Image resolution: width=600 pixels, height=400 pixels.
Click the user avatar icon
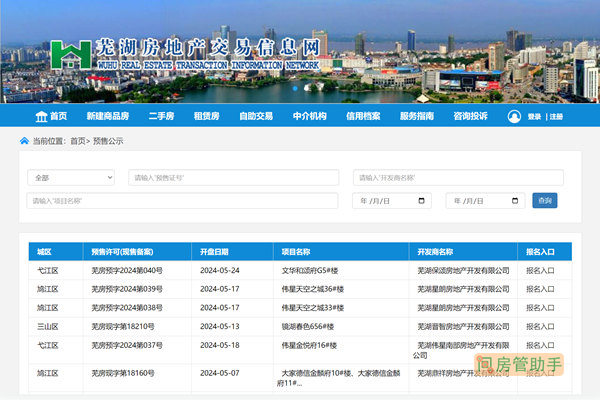pos(514,116)
